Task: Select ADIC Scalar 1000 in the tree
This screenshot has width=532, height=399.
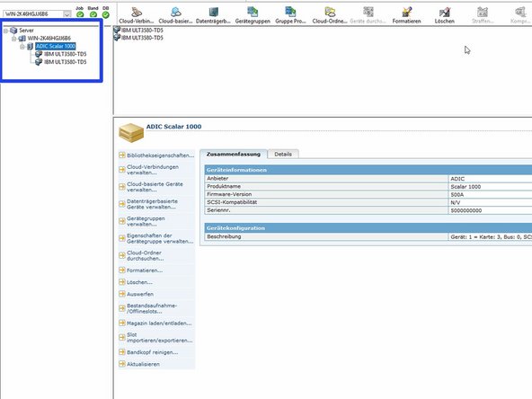Action: click(56, 46)
